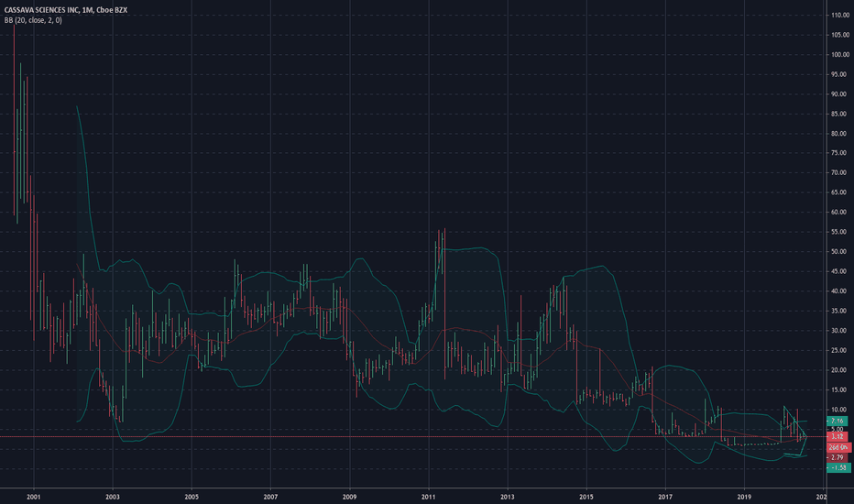Click the CASSAVA SCIENCES INC chart title
The width and height of the screenshot is (854, 504).
[x=65, y=10]
